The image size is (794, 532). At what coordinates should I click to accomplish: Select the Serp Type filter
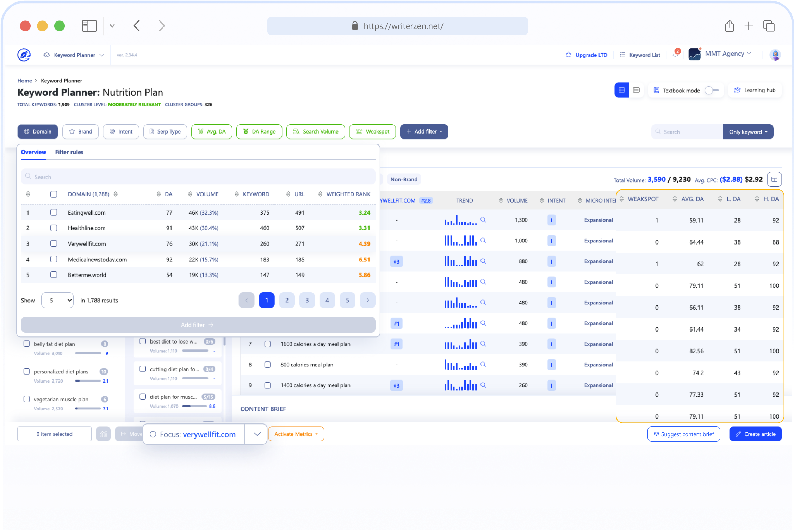(x=165, y=131)
